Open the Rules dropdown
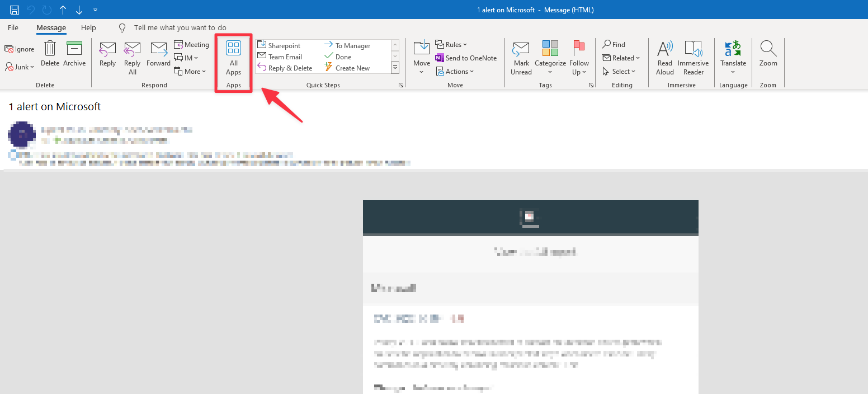This screenshot has height=394, width=868. pyautogui.click(x=452, y=45)
